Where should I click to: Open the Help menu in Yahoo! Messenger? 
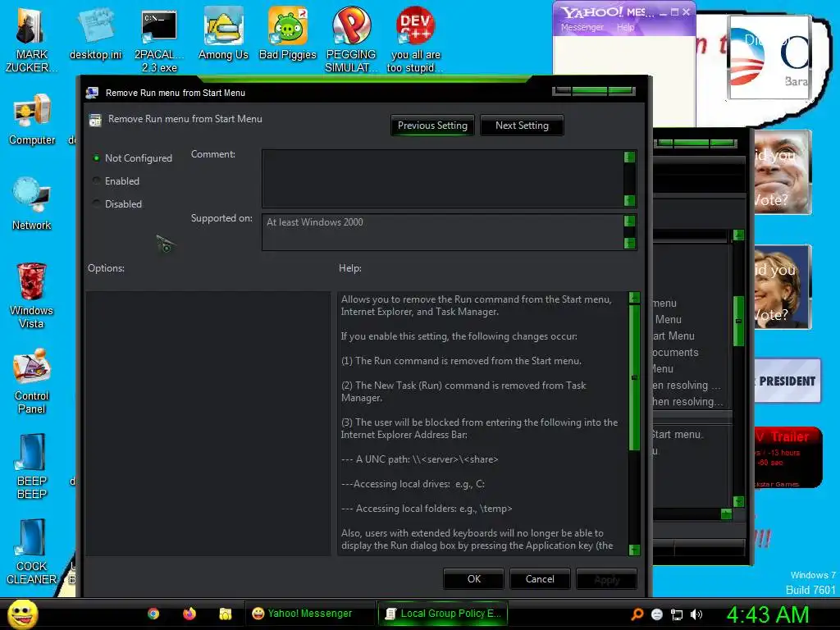(625, 27)
